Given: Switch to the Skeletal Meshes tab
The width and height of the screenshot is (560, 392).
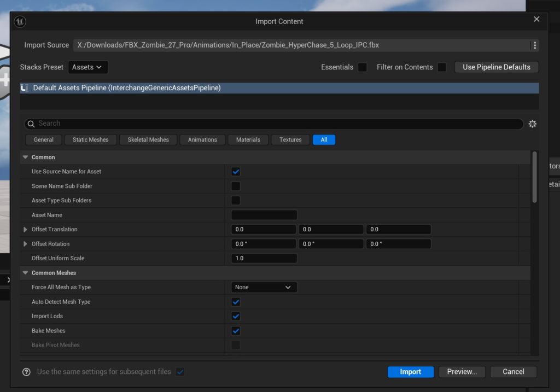Looking at the screenshot, I should [148, 140].
